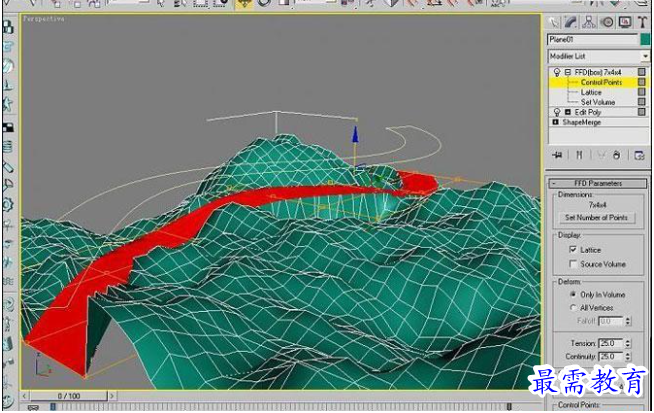
Task: Collapse the FFD Parameters rollout
Action: point(598,183)
